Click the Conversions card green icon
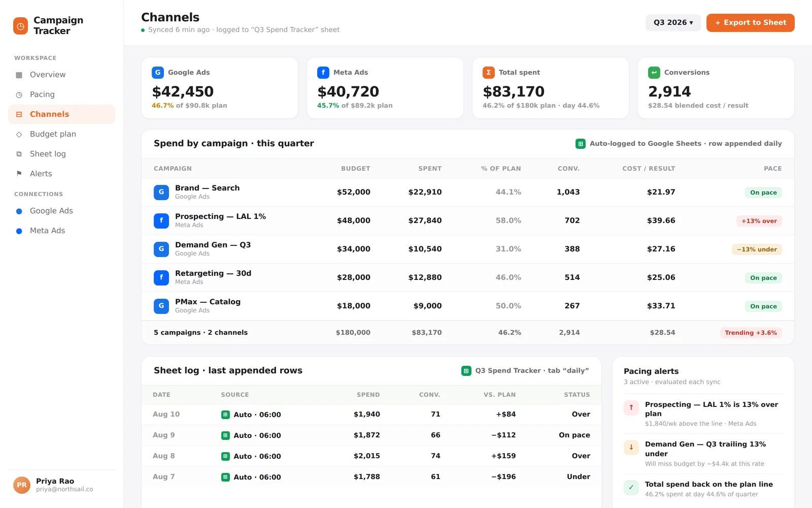Viewport: 812px width, 508px height. click(654, 73)
